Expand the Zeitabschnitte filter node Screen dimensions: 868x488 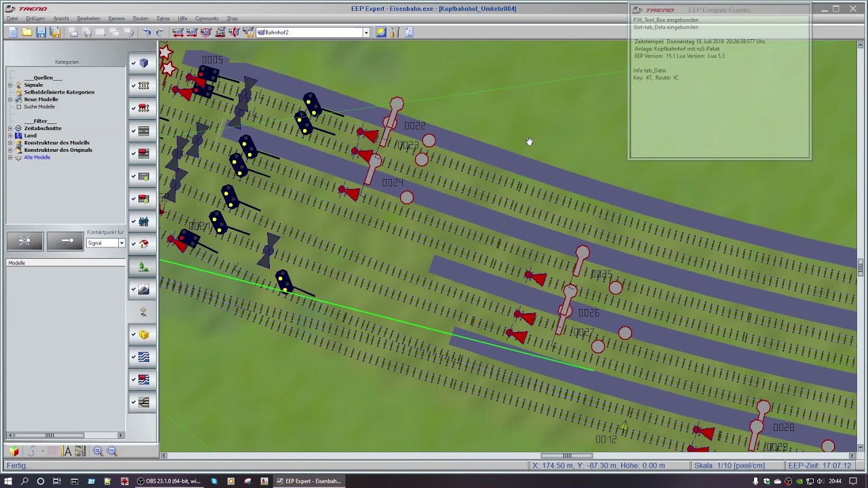pyautogui.click(x=10, y=128)
